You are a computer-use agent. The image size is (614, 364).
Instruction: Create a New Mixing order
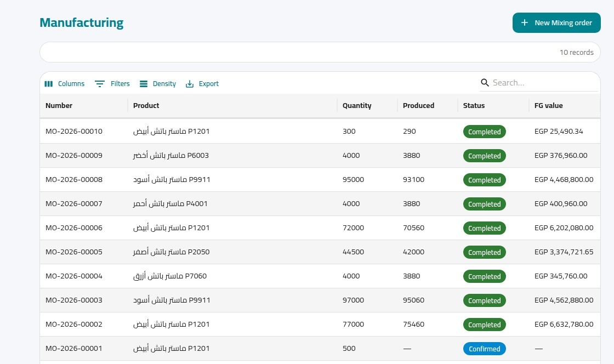click(556, 22)
